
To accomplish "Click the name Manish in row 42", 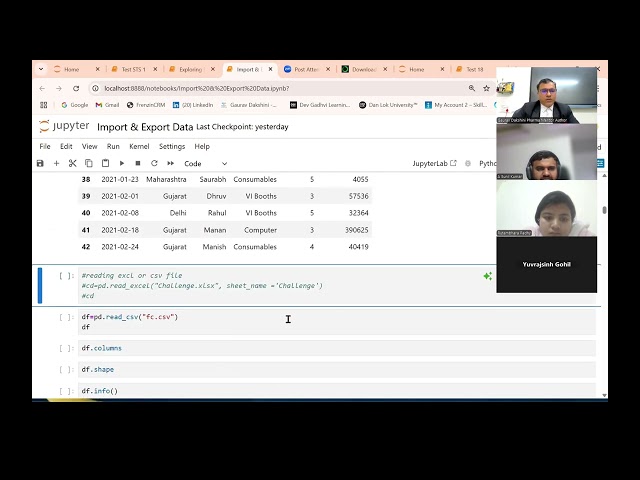I will tap(214, 247).
